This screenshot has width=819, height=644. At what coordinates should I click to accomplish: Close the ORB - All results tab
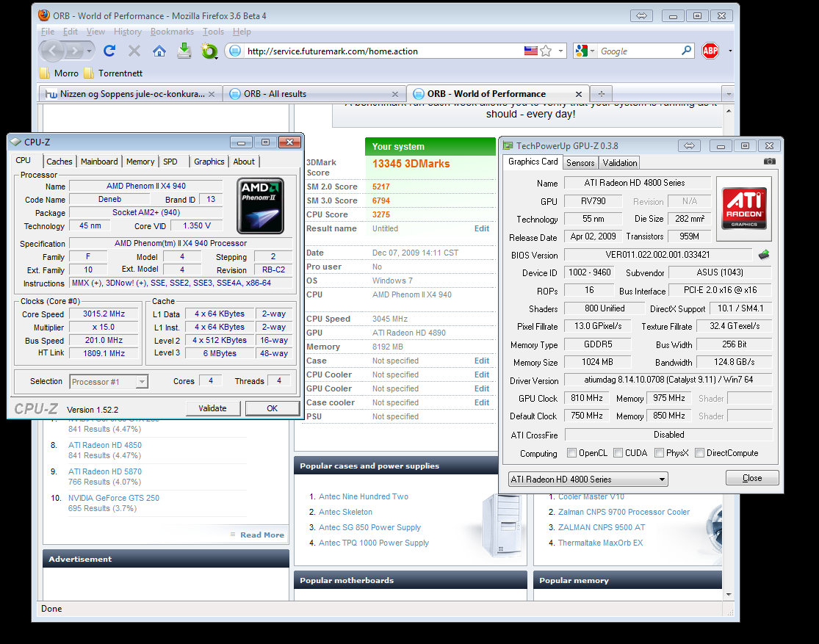[x=395, y=94]
